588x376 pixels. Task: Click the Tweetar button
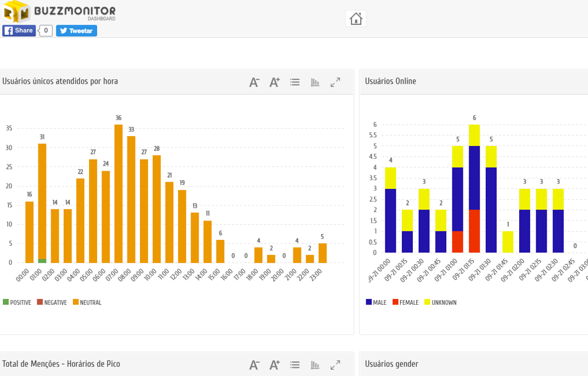tap(76, 31)
